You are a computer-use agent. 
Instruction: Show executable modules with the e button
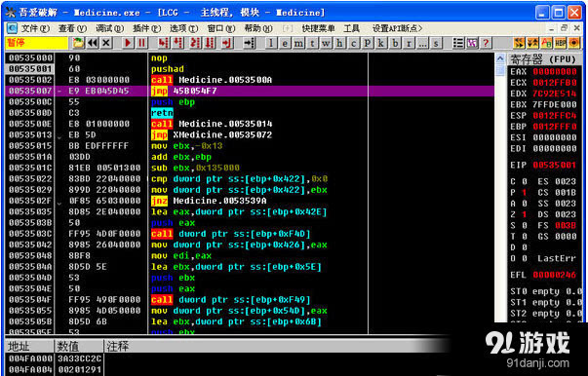285,43
